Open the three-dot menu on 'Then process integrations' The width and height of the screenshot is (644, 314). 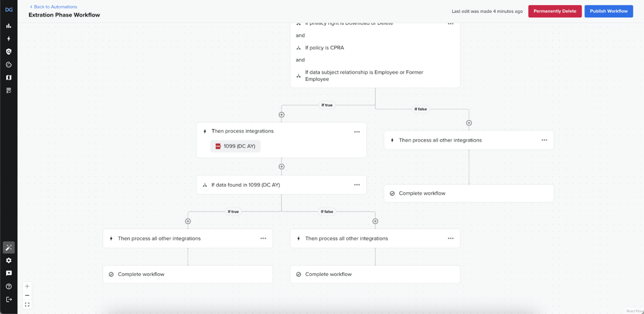[357, 131]
